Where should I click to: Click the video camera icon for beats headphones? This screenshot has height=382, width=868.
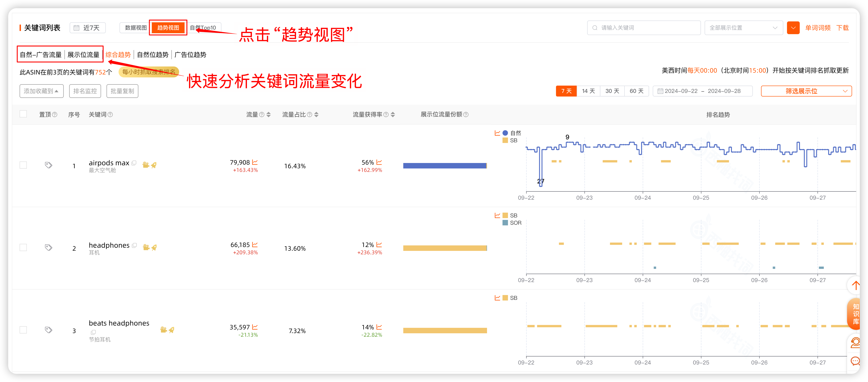tap(163, 329)
